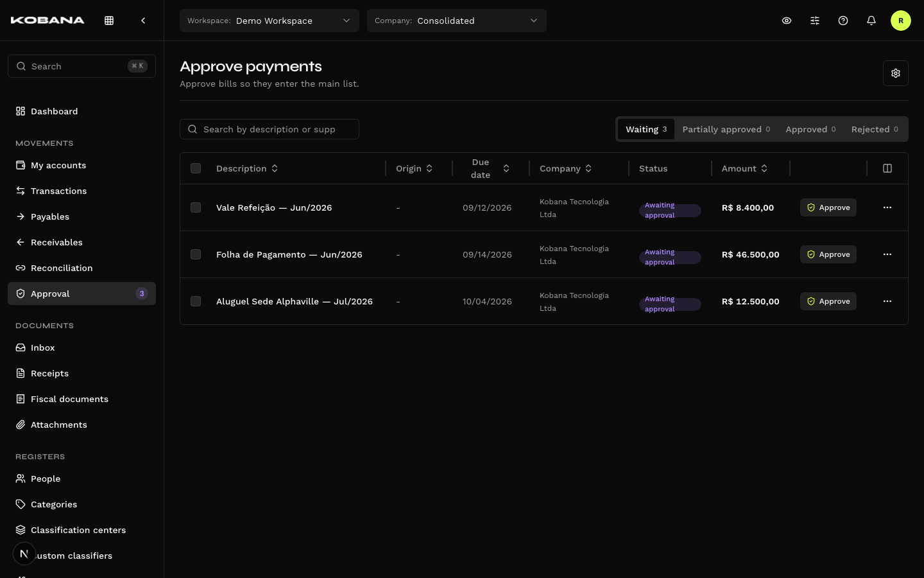Open the Company Consolidated dropdown
Image resolution: width=924 pixels, height=578 pixels.
coord(457,21)
